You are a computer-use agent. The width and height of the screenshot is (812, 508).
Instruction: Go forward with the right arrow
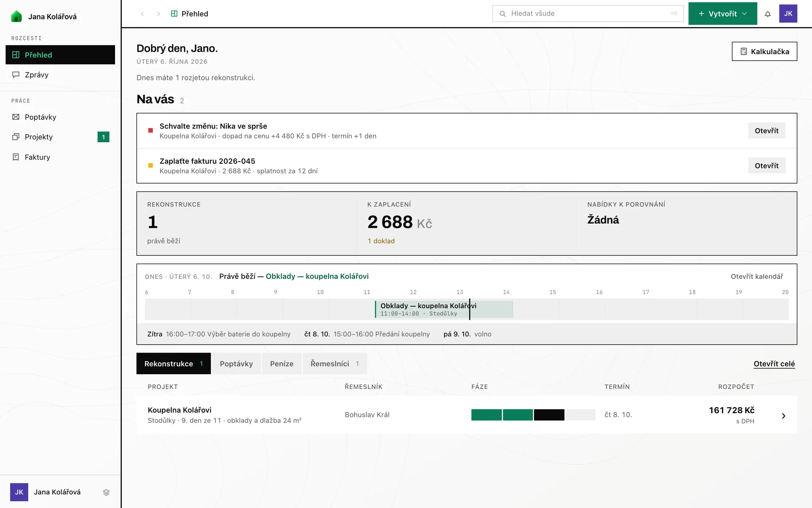(x=159, y=14)
